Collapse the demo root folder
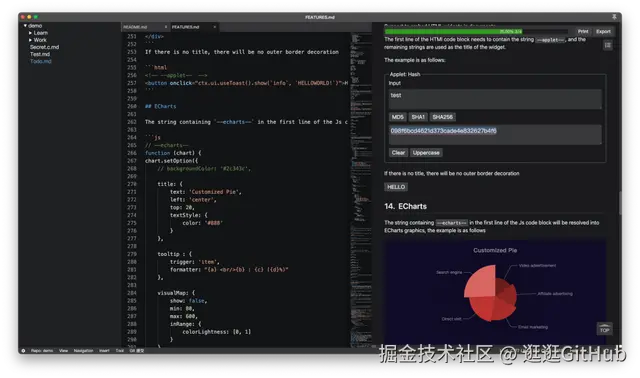Image resolution: width=640 pixels, height=378 pixels. tap(25, 26)
